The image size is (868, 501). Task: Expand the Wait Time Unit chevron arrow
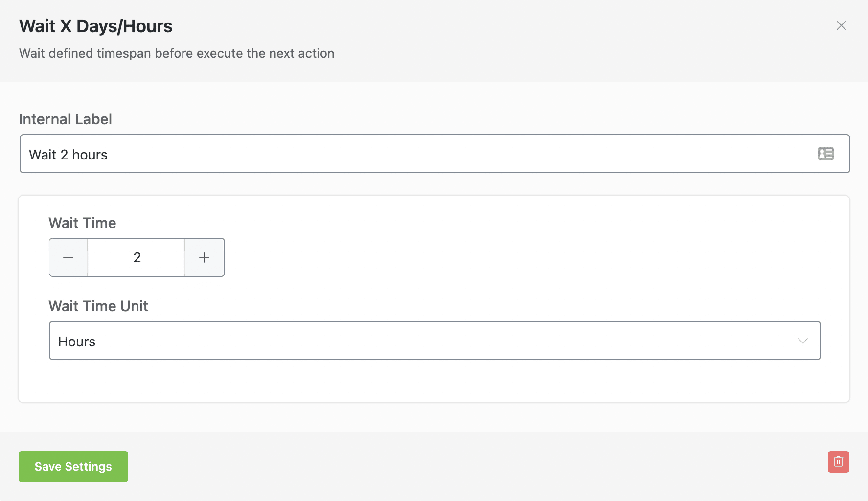tap(802, 341)
